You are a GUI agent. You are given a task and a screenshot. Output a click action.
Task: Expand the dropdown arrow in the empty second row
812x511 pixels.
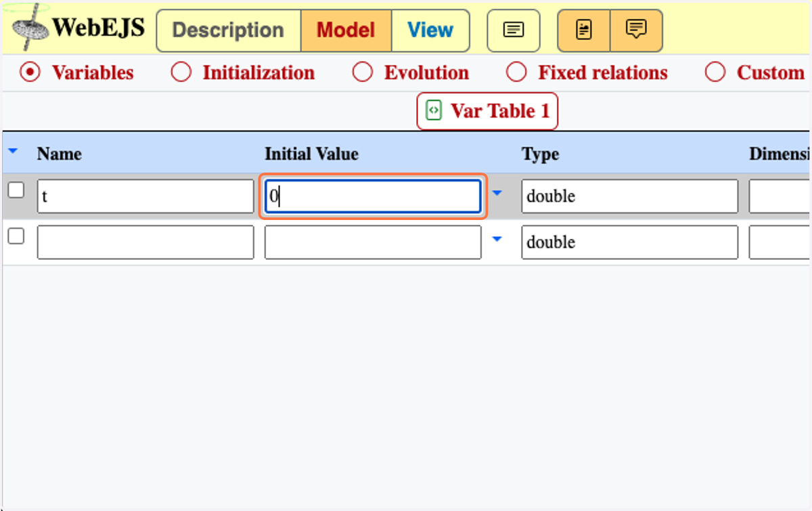pos(497,240)
